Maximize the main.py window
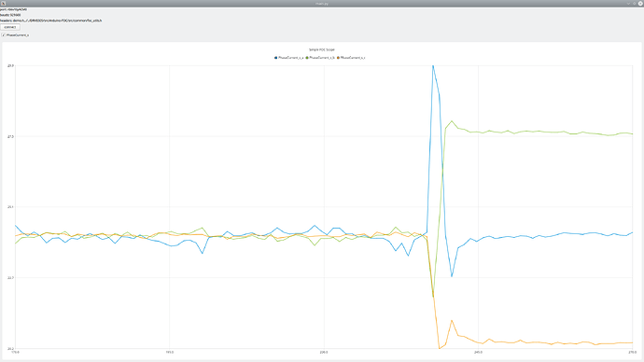The height and width of the screenshot is (362, 644). 634,4
